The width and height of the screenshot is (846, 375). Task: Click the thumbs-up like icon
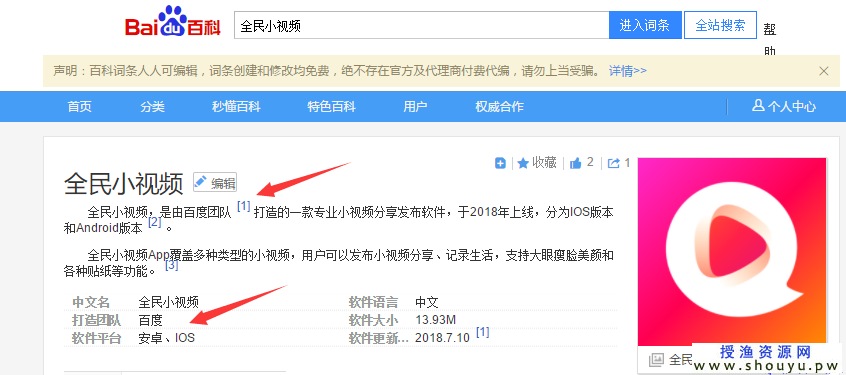tap(576, 163)
